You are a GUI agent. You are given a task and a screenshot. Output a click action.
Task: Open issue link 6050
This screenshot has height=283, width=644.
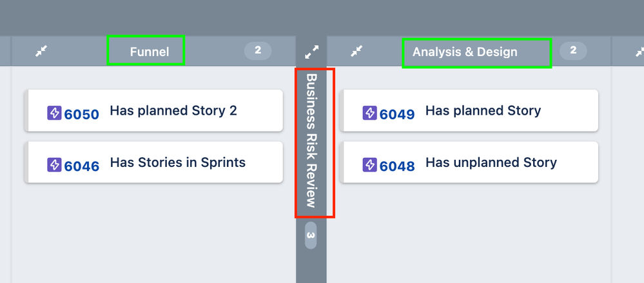tap(81, 114)
